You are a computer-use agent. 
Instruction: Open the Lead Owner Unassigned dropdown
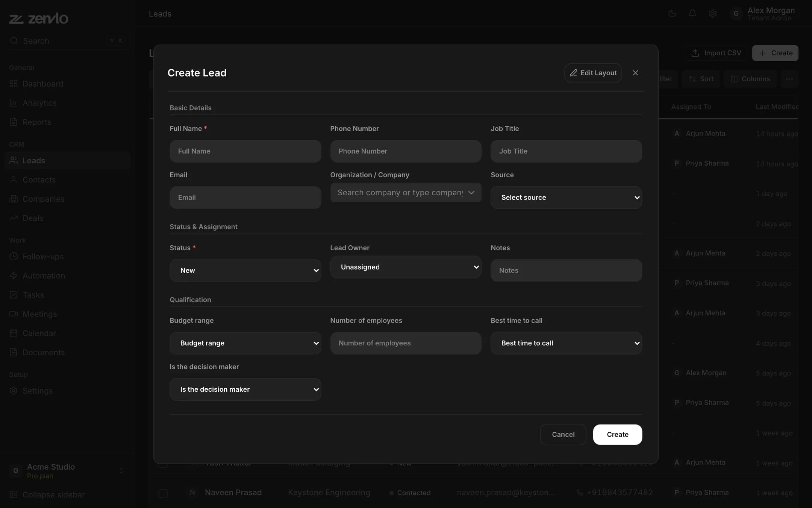[x=406, y=267]
